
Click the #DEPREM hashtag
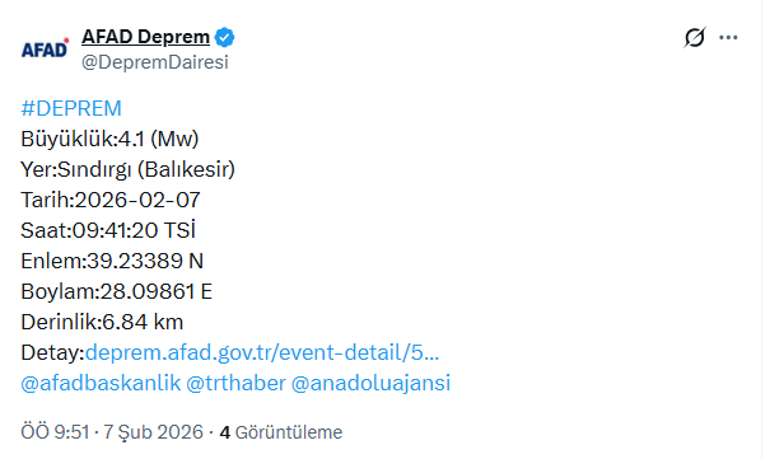71,109
